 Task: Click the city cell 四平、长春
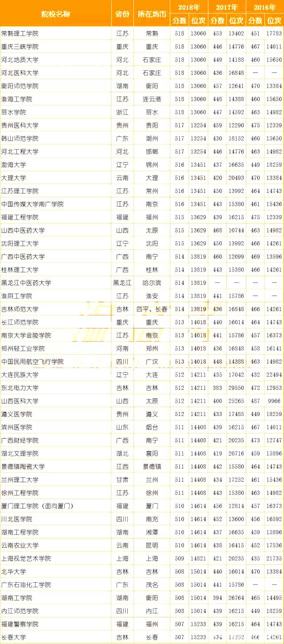[152, 309]
